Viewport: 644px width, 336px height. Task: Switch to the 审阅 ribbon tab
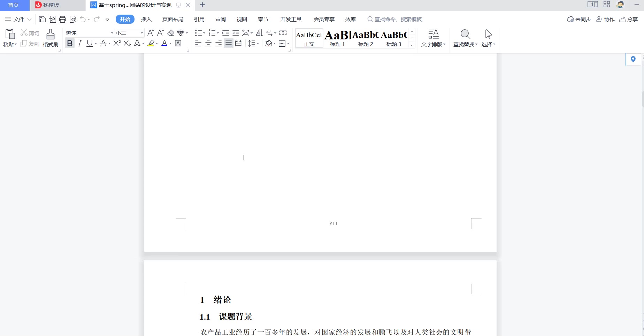coord(221,19)
